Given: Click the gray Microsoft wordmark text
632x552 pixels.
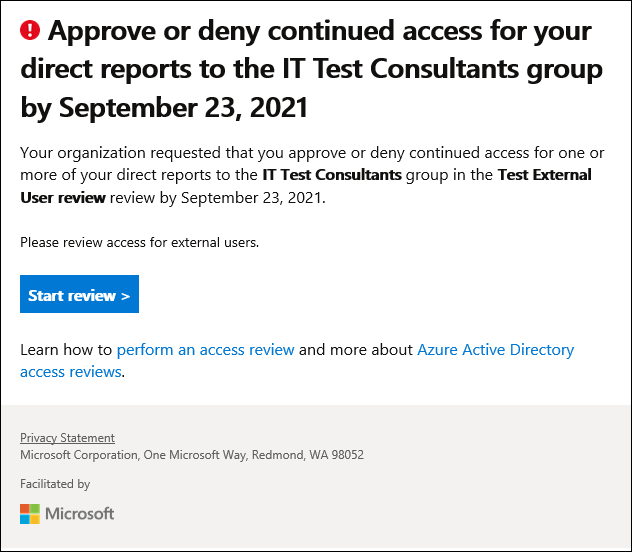Looking at the screenshot, I should pyautogui.click(x=79, y=514).
